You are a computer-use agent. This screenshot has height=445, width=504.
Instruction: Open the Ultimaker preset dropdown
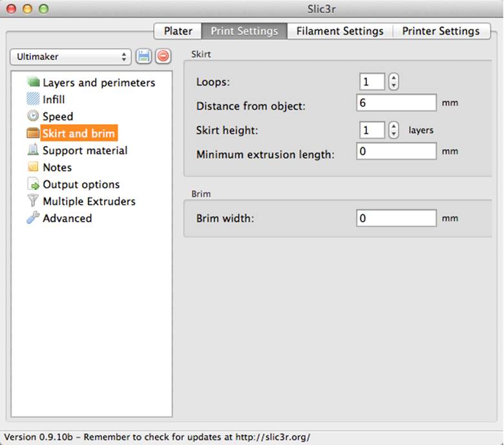pyautogui.click(x=70, y=57)
